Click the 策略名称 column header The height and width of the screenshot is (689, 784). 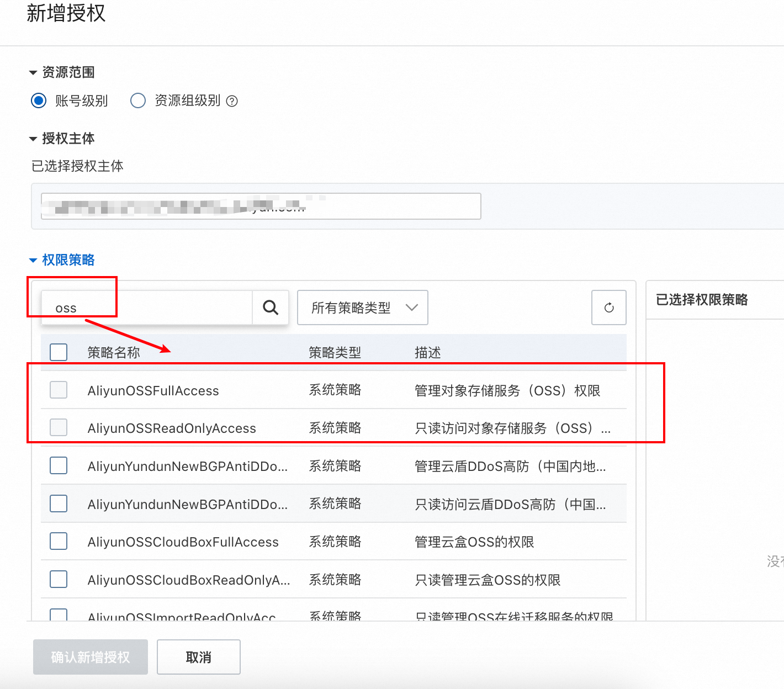[114, 352]
